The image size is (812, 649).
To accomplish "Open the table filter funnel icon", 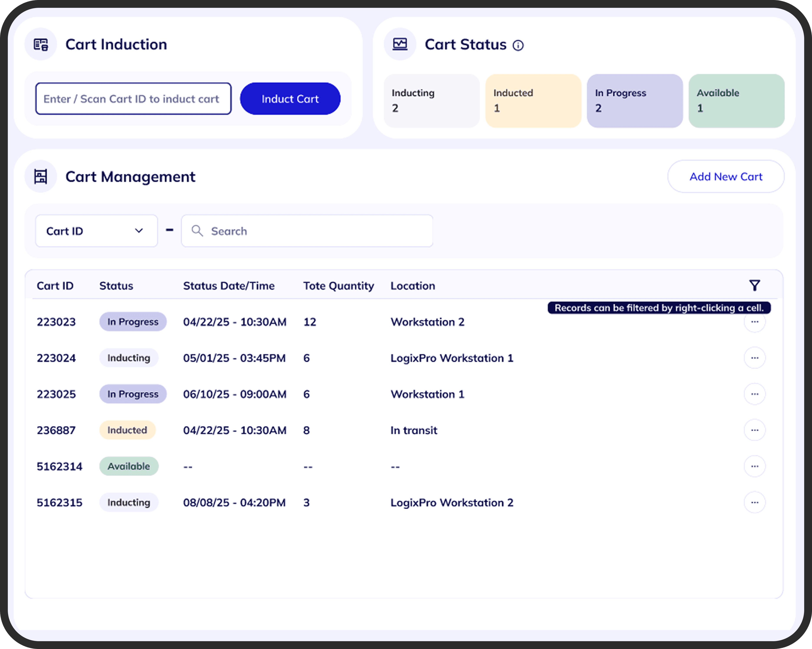I will [754, 286].
